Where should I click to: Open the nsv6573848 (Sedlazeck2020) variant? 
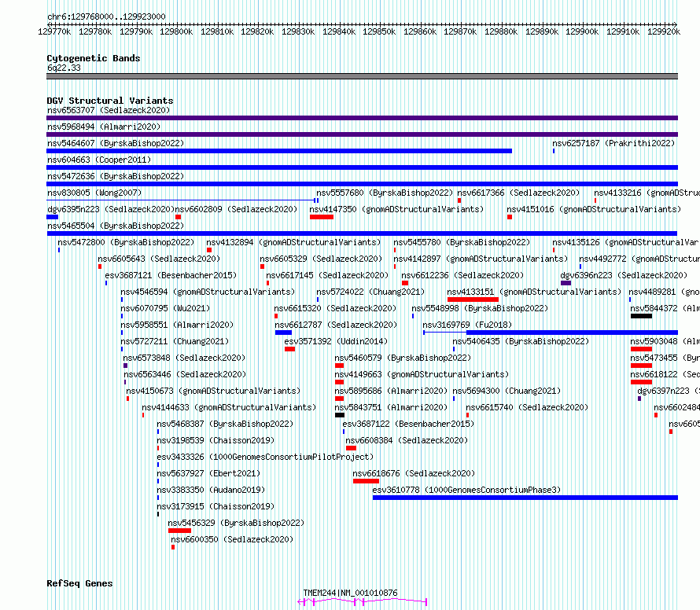coord(184,358)
